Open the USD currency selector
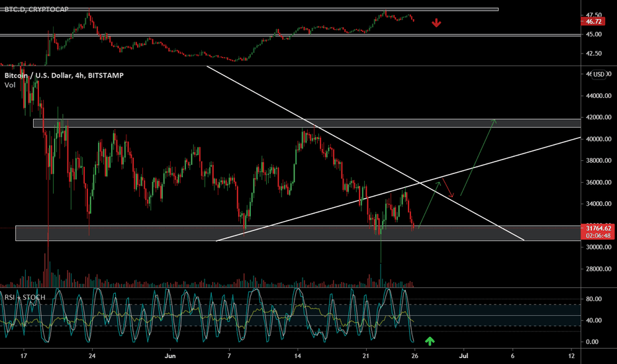617x364 pixels. (x=599, y=74)
